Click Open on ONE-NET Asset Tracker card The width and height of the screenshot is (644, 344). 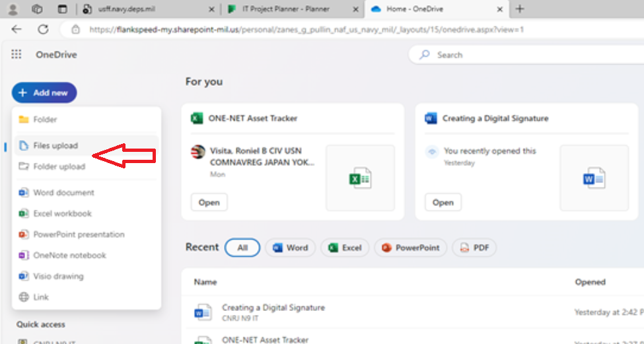[209, 203]
